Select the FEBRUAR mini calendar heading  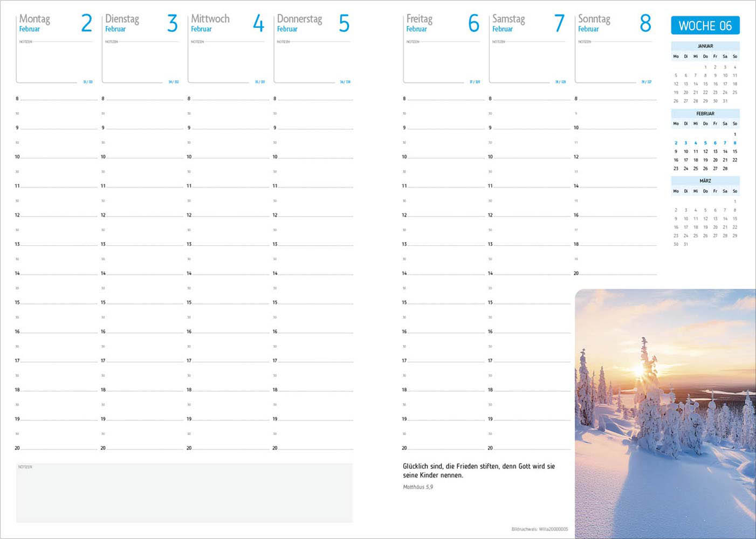705,114
